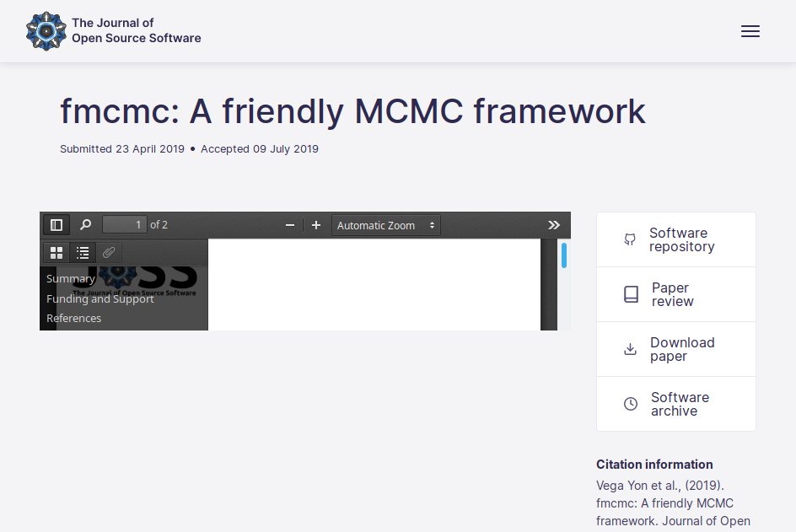Show PDF page thumbnails view
The height and width of the screenshot is (532, 796).
(56, 252)
